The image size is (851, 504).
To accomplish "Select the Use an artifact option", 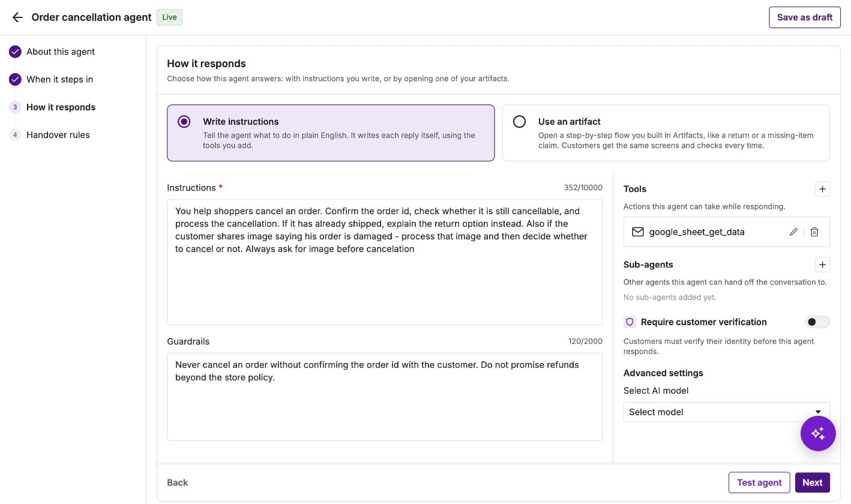I will [666, 133].
